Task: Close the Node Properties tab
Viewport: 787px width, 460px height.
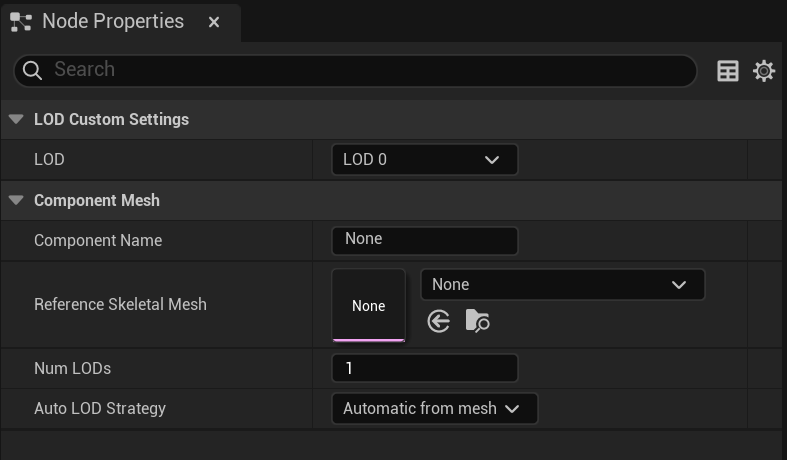Action: tap(214, 22)
